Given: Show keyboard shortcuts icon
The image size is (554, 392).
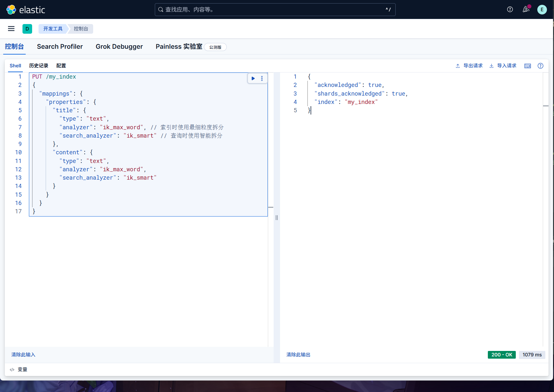Looking at the screenshot, I should (x=527, y=66).
